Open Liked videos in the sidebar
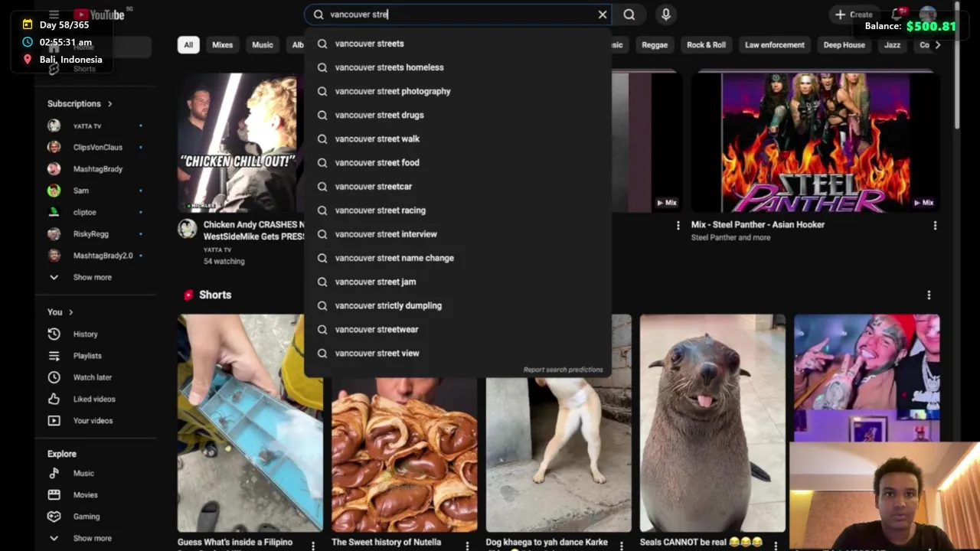Image resolution: width=980 pixels, height=551 pixels. click(x=96, y=399)
